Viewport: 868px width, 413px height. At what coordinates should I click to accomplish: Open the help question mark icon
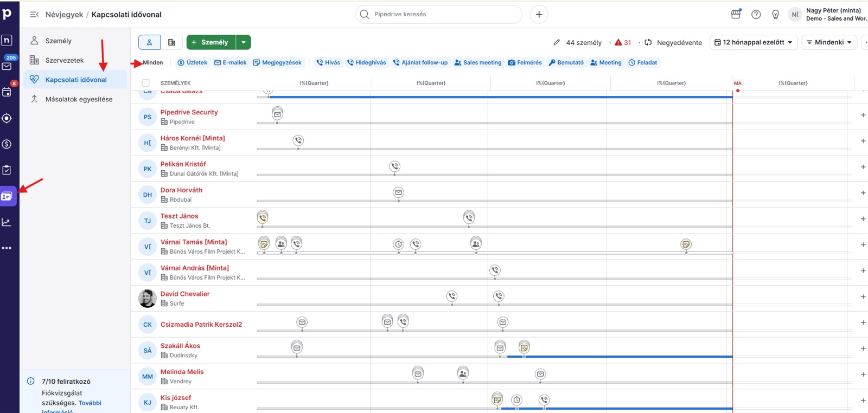(x=756, y=15)
